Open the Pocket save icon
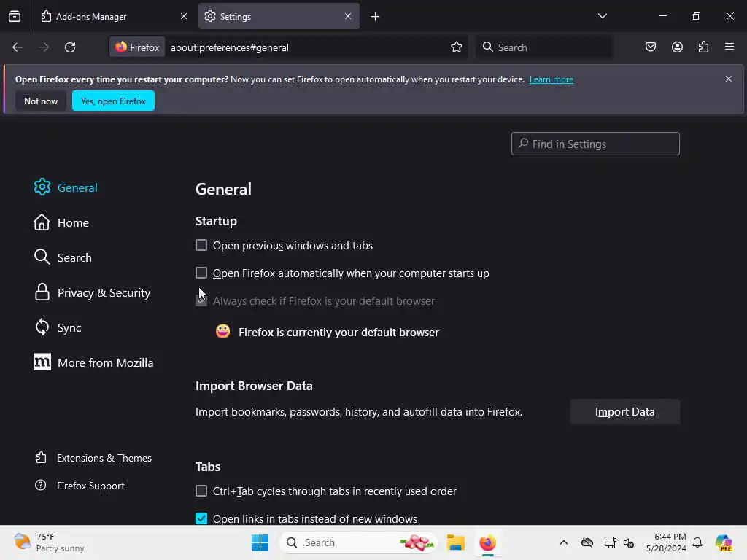747x560 pixels. [x=651, y=47]
